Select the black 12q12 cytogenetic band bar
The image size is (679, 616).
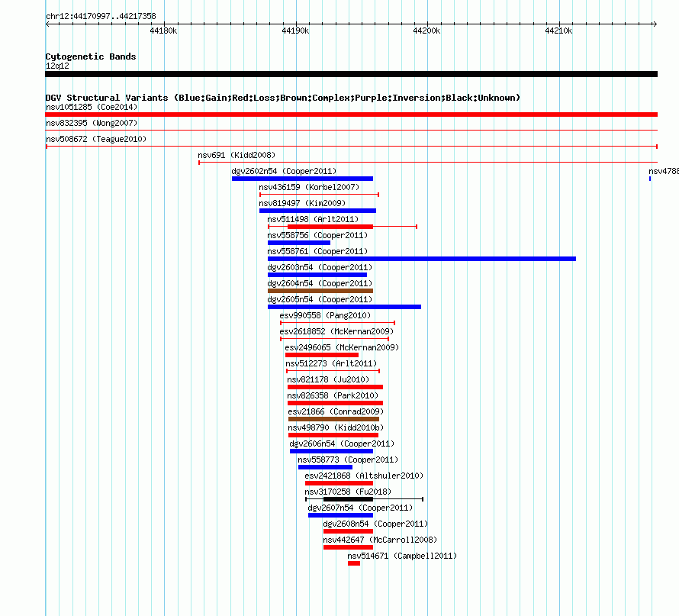(351, 74)
